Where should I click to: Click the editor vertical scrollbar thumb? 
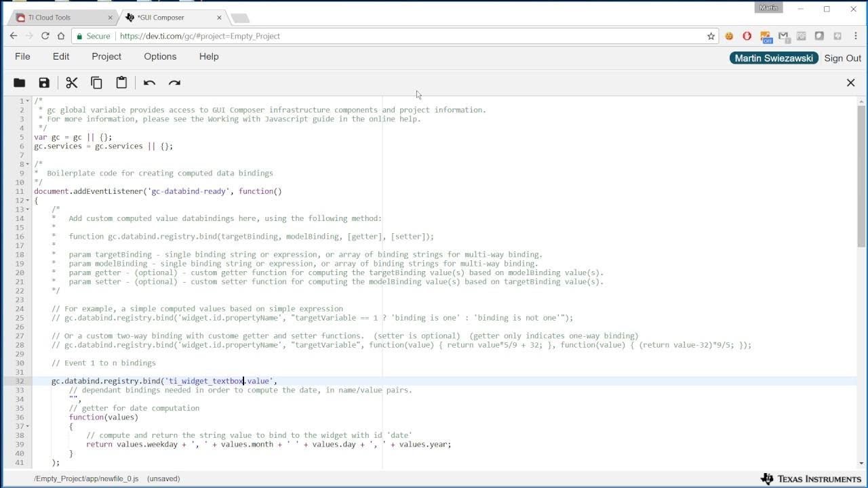(861, 176)
